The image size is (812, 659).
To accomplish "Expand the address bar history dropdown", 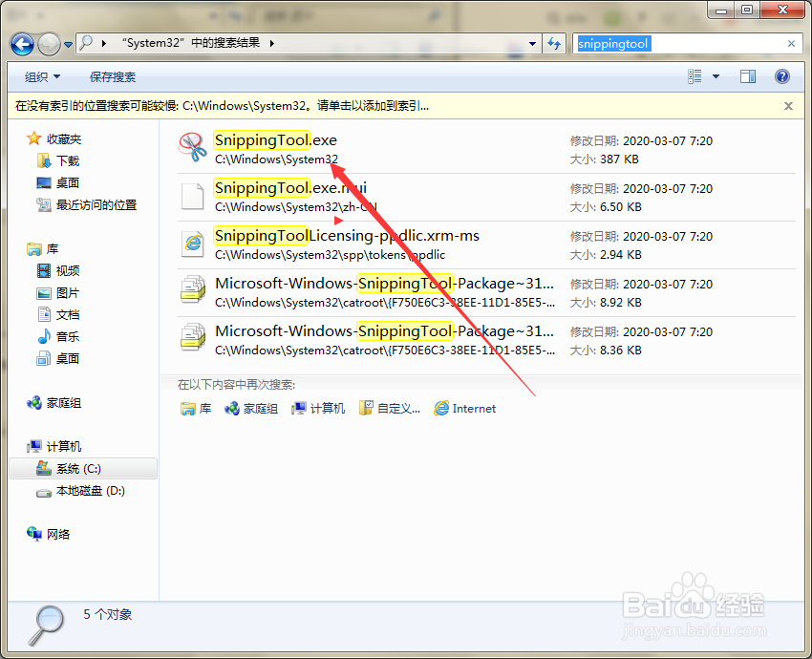I will (532, 44).
